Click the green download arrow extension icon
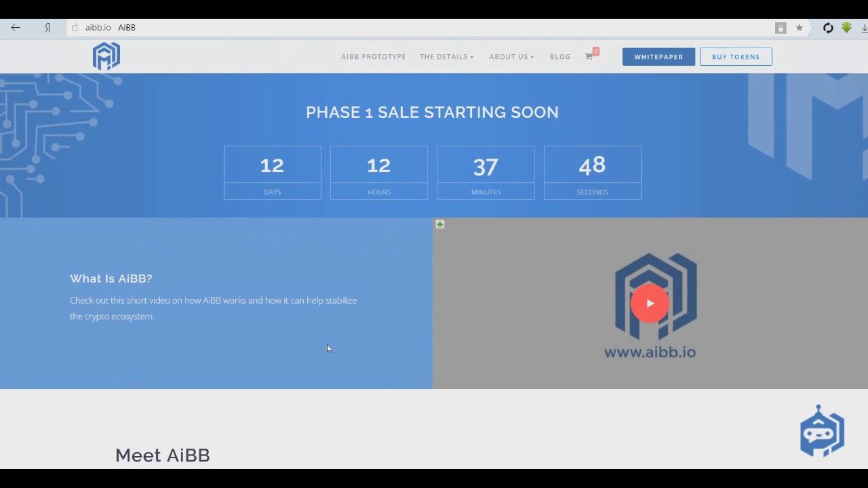The height and width of the screenshot is (488, 868). 846,28
